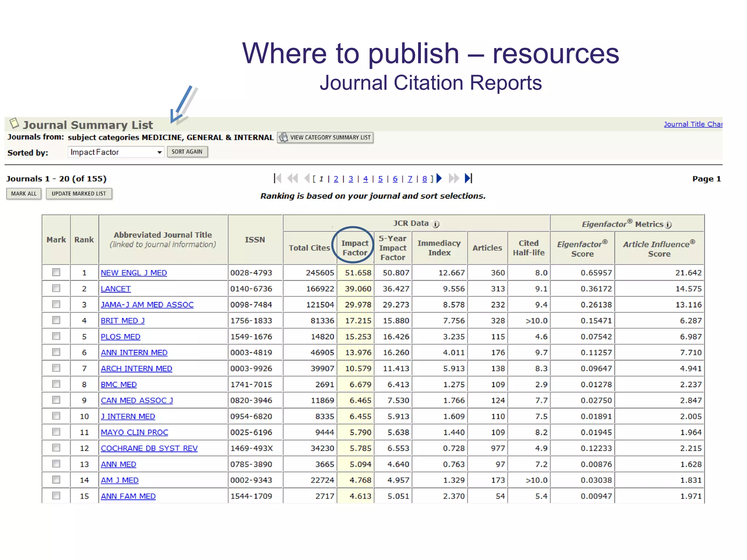Check the mark box for COCHRANE DB SYST REV

click(x=56, y=448)
